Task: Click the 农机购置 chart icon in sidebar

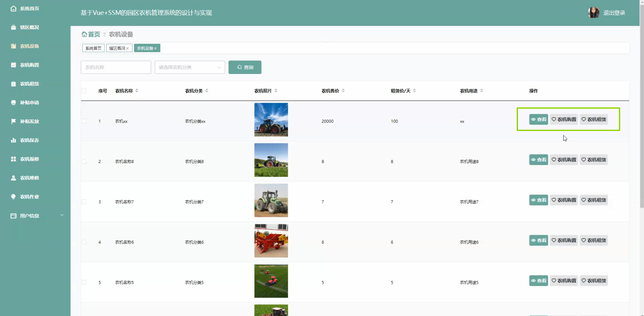Action: (x=13, y=65)
